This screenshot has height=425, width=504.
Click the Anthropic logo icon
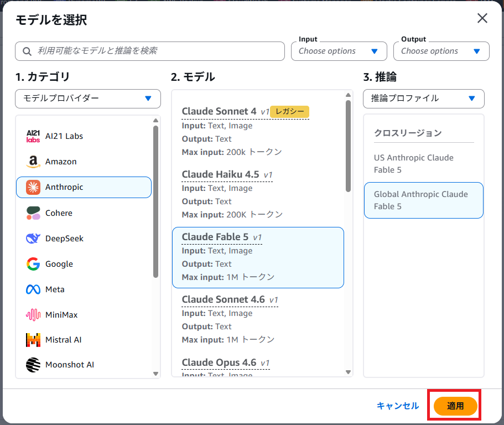tap(33, 187)
